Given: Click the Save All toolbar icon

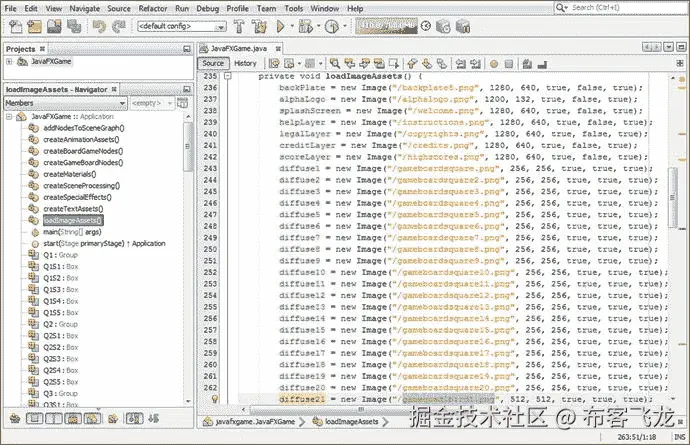Looking at the screenshot, I should click(74, 27).
